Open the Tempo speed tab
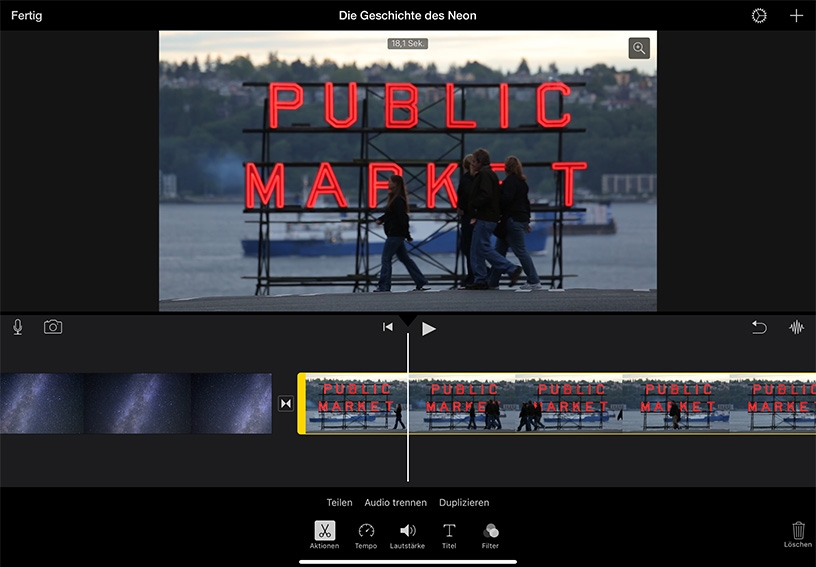 pyautogui.click(x=366, y=535)
